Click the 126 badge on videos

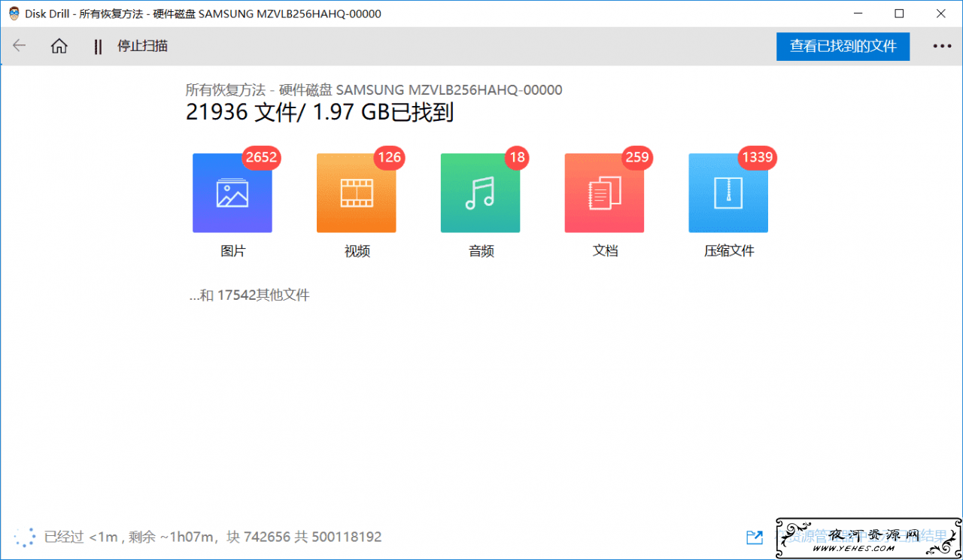coord(390,158)
